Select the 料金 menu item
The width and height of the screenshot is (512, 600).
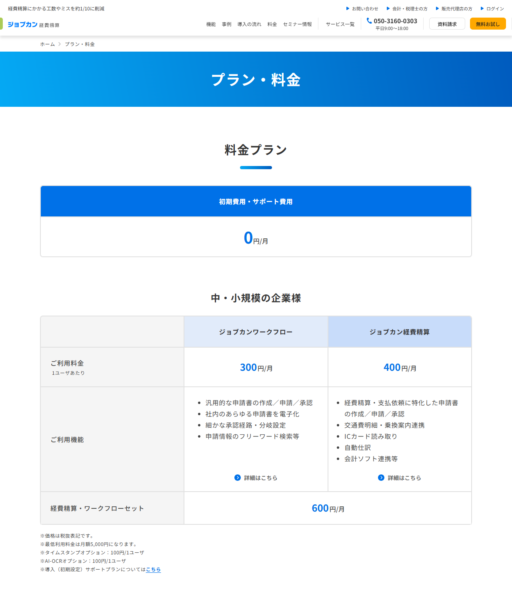pyautogui.click(x=272, y=24)
